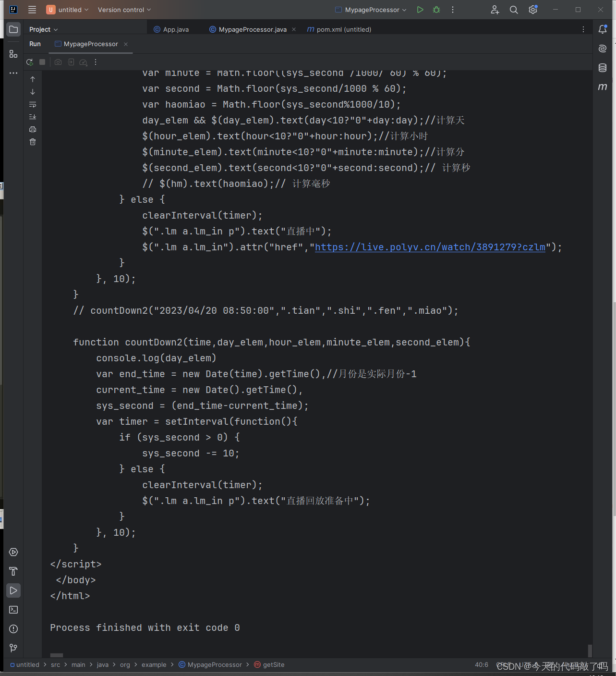Open Search Everywhere magnifier
616x676 pixels.
coord(514,10)
